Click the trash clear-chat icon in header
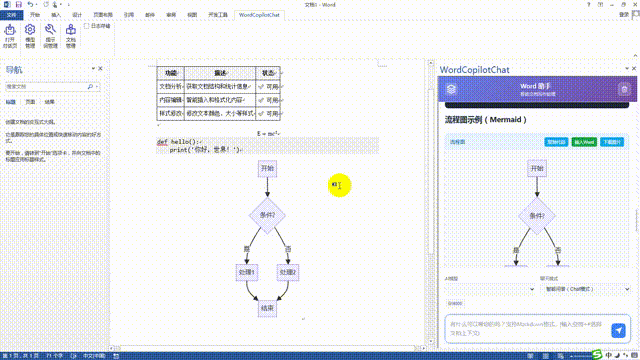The width and height of the screenshot is (640, 360). (x=624, y=89)
